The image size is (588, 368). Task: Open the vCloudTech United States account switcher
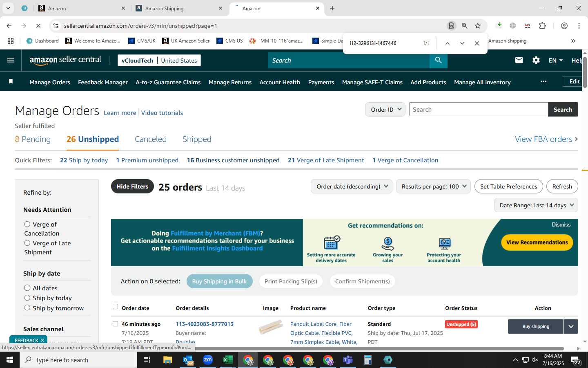point(159,60)
